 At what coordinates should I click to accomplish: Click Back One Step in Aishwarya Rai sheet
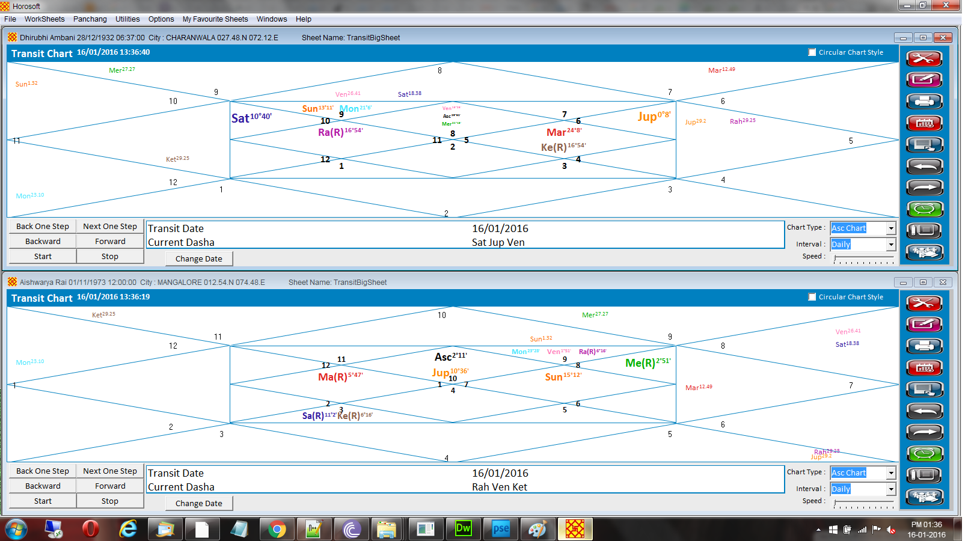(43, 471)
